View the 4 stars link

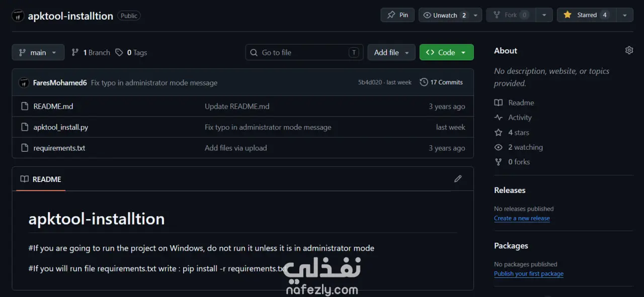pyautogui.click(x=512, y=133)
